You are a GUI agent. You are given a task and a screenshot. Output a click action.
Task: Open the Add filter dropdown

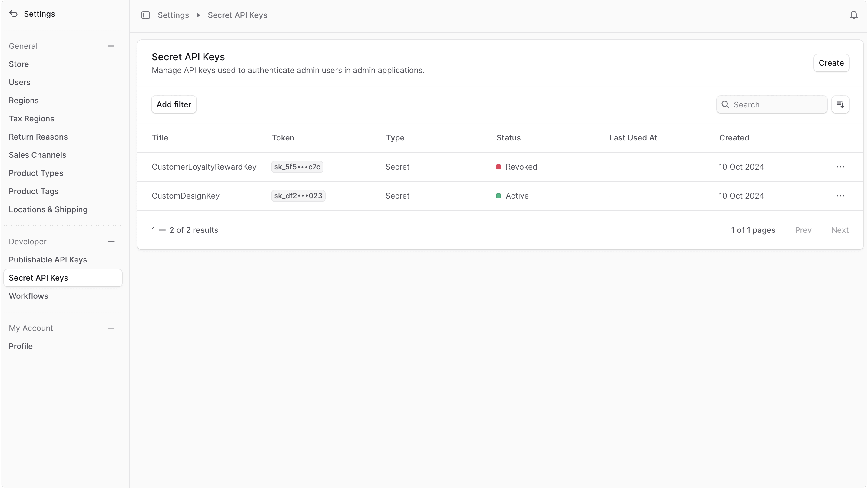pyautogui.click(x=174, y=104)
